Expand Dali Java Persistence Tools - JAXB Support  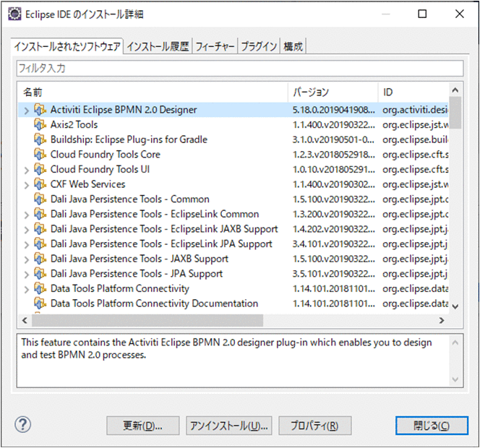pos(27,259)
